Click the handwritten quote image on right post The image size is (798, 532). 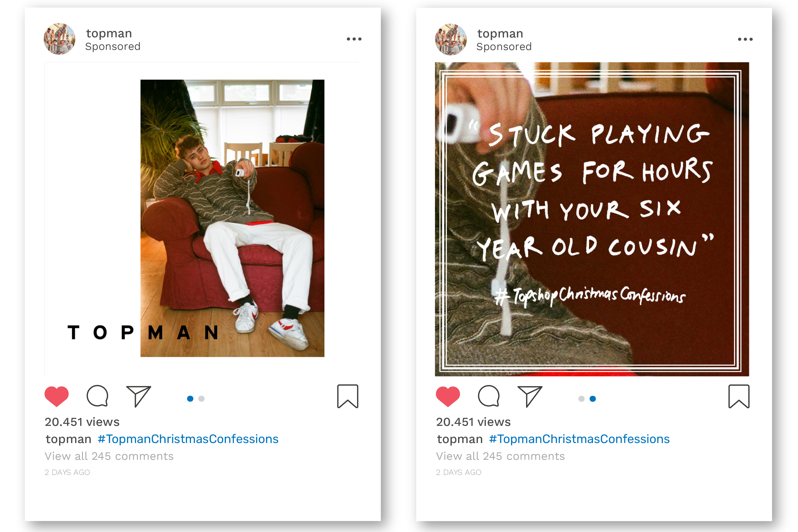tap(592, 219)
